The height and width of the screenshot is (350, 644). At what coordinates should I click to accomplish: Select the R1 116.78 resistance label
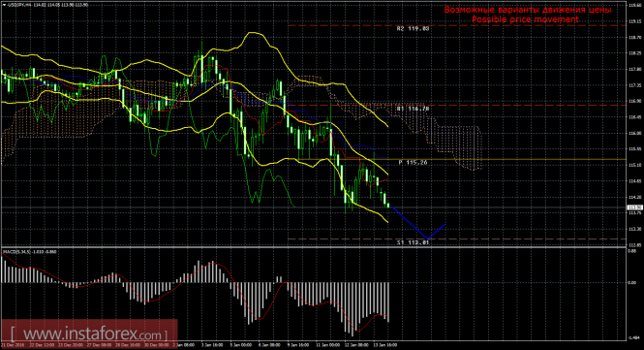pos(413,109)
